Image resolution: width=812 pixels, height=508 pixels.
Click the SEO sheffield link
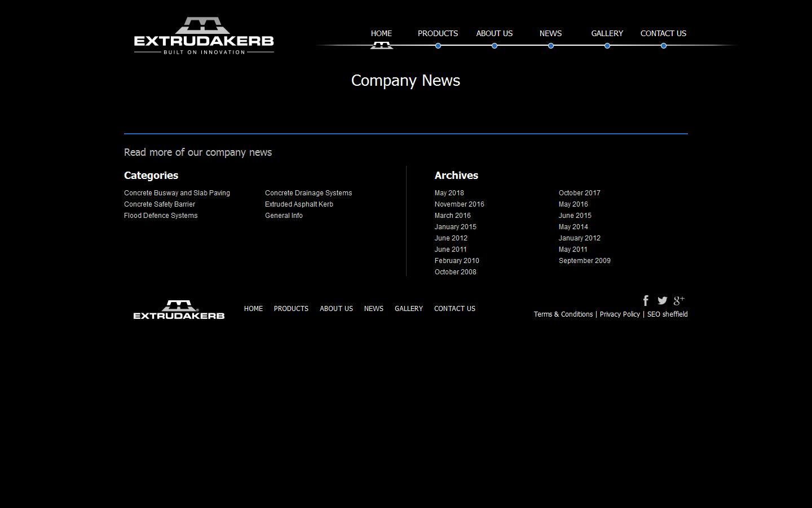pyautogui.click(x=668, y=314)
